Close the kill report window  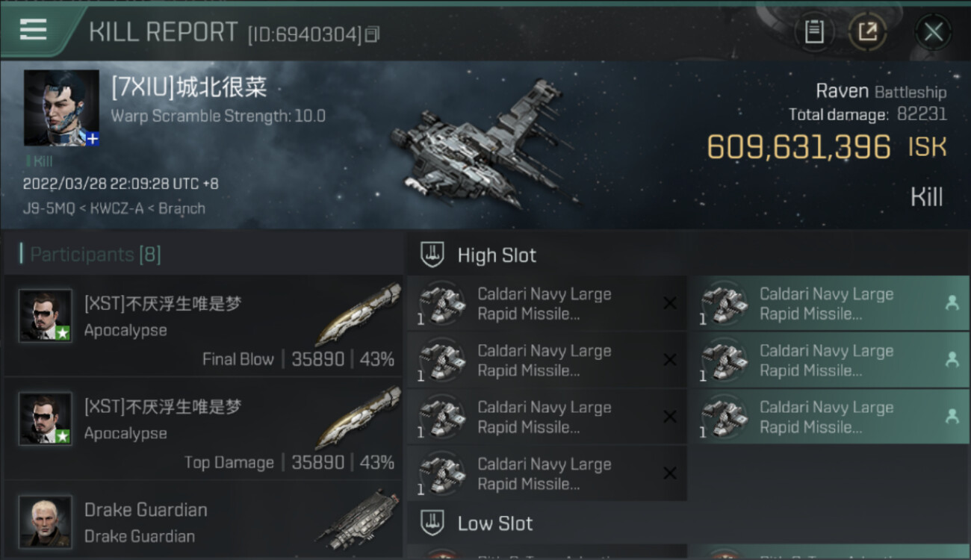click(933, 32)
